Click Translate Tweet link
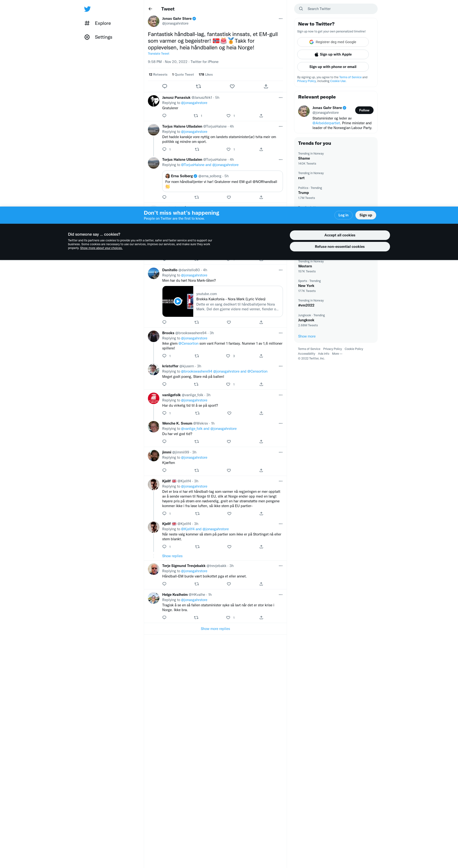This screenshot has height=868, width=458. point(158,54)
